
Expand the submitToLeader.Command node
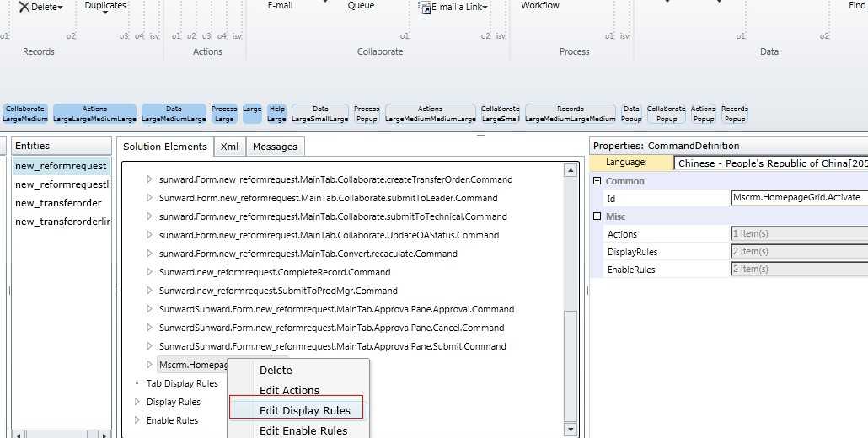tap(149, 198)
